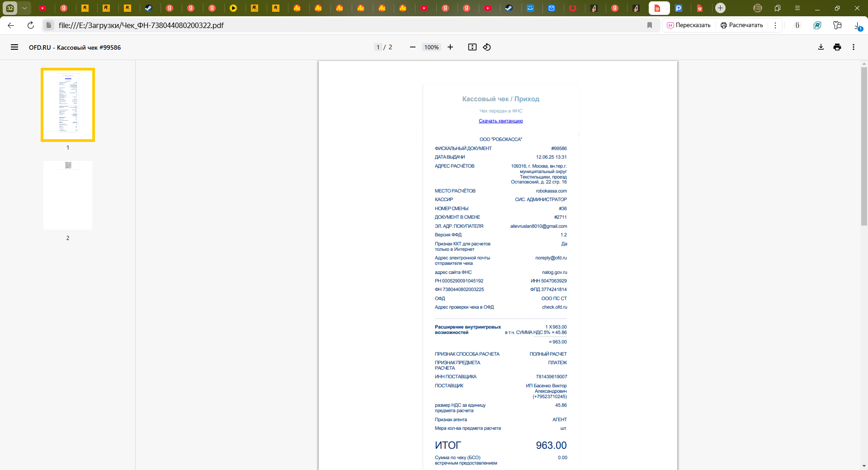Reload the current page
The image size is (868, 470).
[31, 25]
